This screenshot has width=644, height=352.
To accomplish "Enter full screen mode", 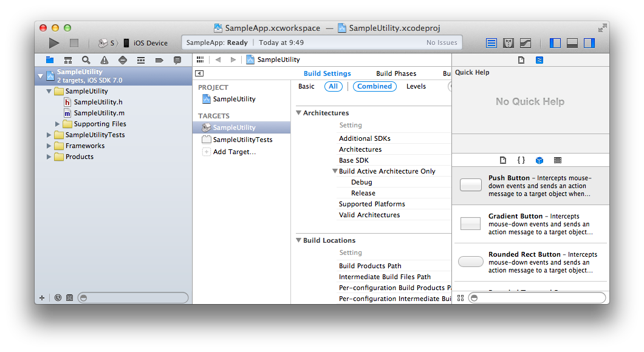I will pyautogui.click(x=602, y=28).
